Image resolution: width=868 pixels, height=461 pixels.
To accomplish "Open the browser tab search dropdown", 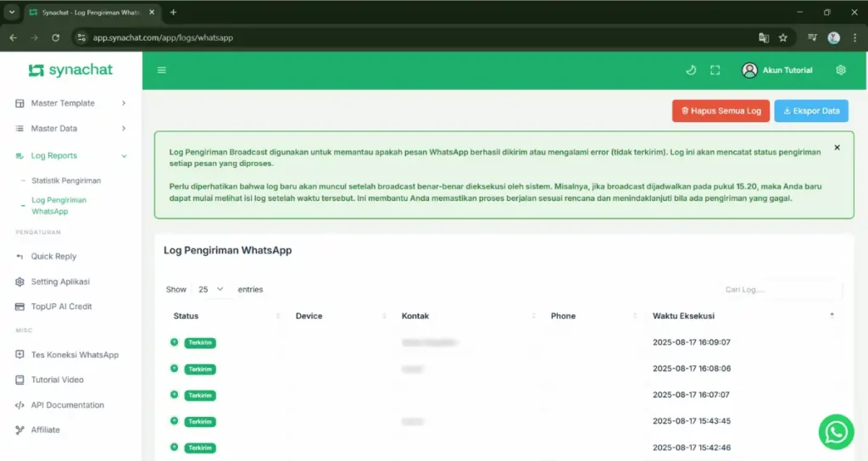I will pos(12,12).
